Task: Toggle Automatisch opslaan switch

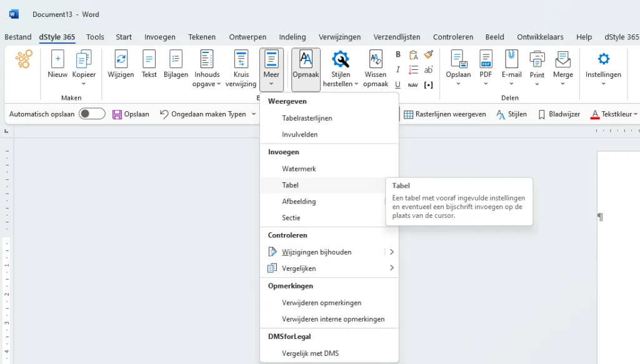Action: [x=92, y=114]
